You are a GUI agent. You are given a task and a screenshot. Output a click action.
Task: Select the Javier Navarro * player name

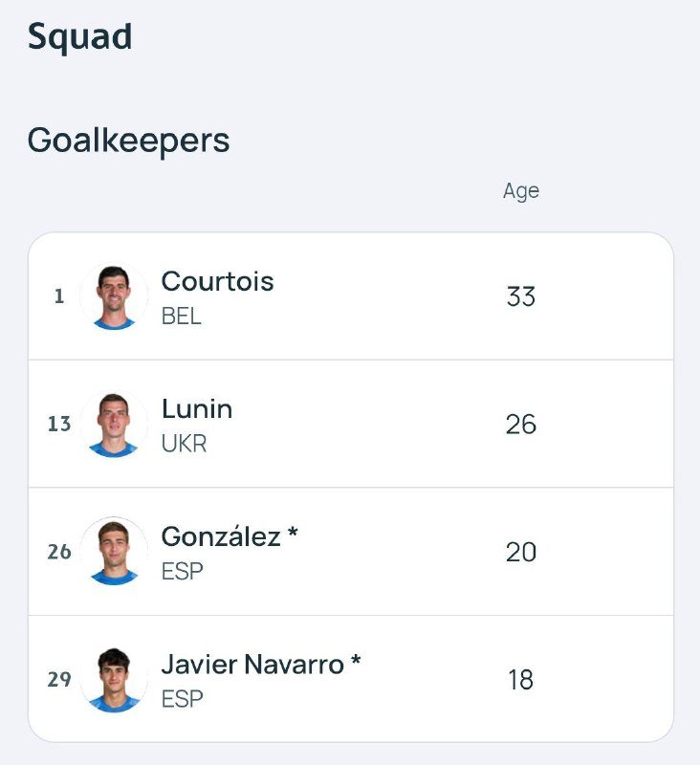click(x=261, y=664)
